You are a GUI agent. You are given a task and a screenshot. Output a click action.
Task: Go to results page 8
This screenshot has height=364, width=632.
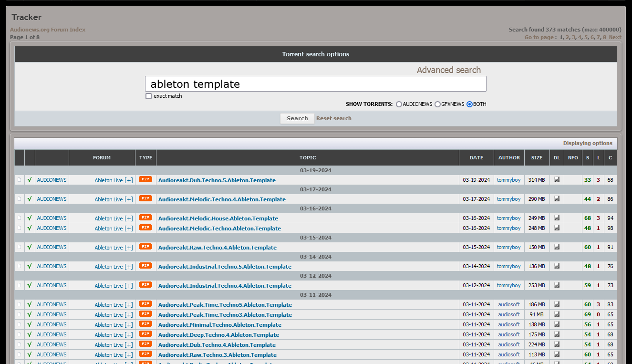click(604, 37)
